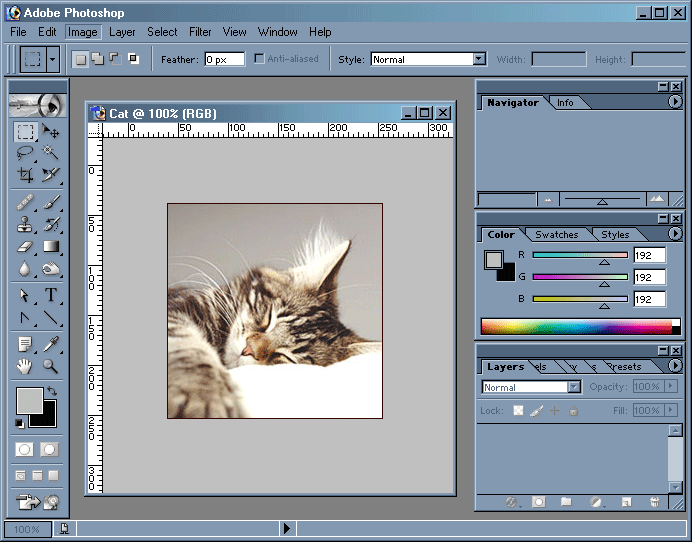The image size is (692, 542).
Task: Choose New selection mode in options bar
Action: [81, 59]
